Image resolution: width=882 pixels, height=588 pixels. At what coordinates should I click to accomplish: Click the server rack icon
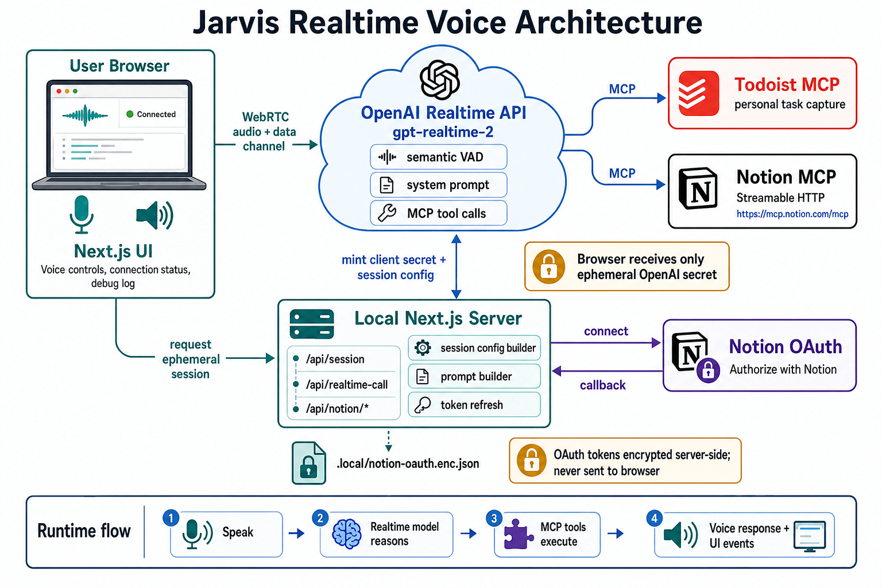point(312,324)
